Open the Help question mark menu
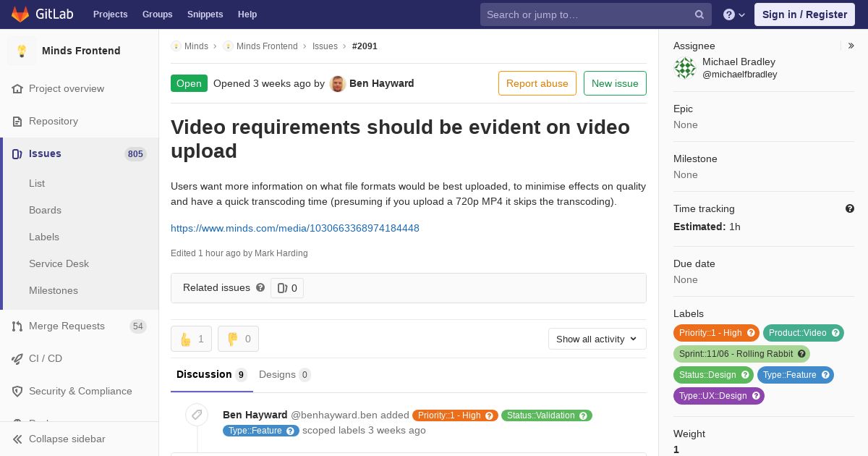Image resolution: width=868 pixels, height=456 pixels. point(734,14)
